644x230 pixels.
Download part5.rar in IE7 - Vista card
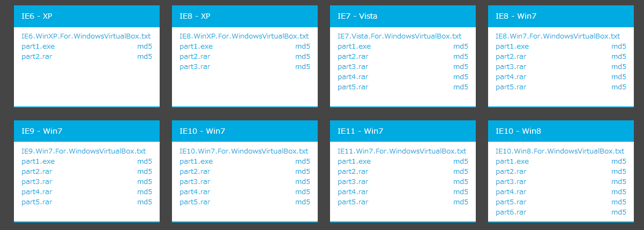coord(353,87)
